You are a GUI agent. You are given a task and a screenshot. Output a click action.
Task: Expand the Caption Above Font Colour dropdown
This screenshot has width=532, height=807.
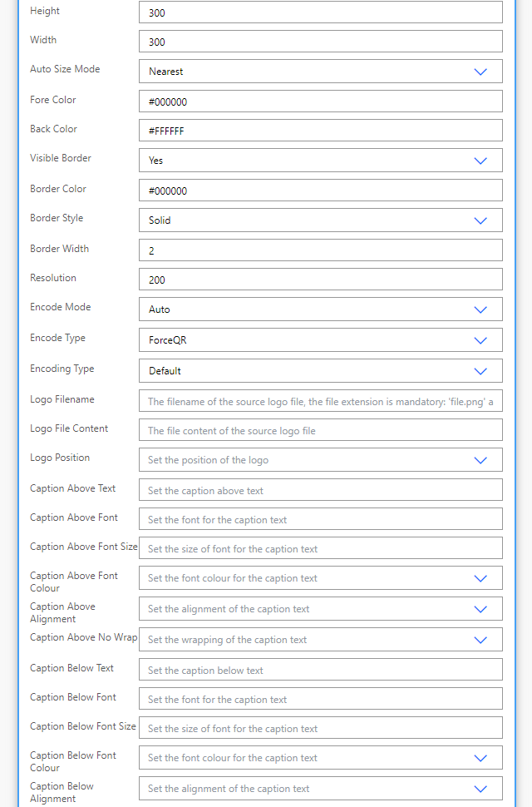click(480, 577)
